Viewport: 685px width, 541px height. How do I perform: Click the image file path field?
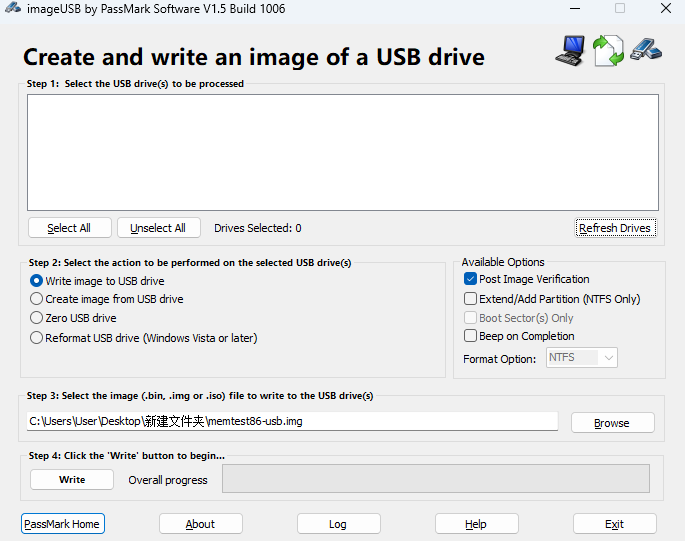tap(292, 421)
